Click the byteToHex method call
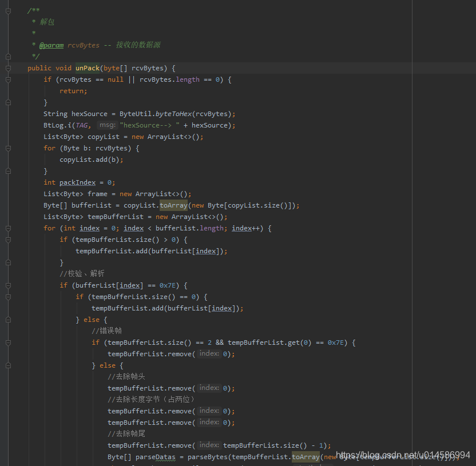The height and width of the screenshot is (466, 476). pos(174,114)
